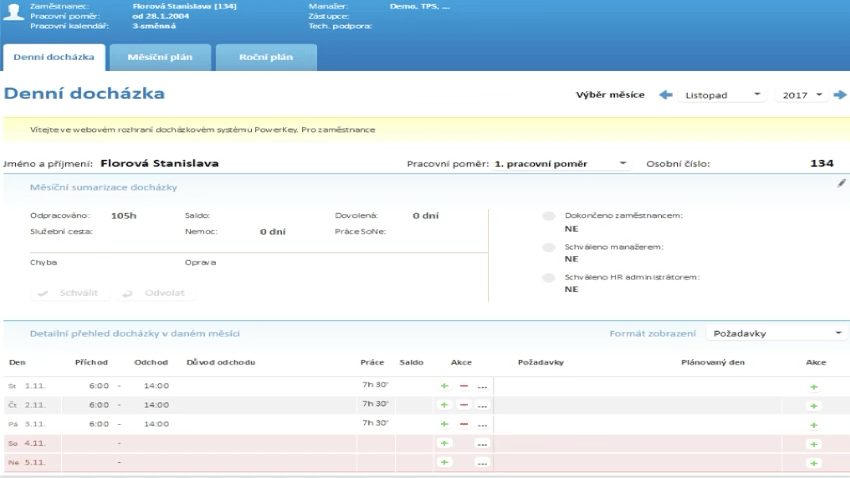Click Detailní přehled docházky section header
Viewport: 850px width, 478px height.
coord(134,333)
